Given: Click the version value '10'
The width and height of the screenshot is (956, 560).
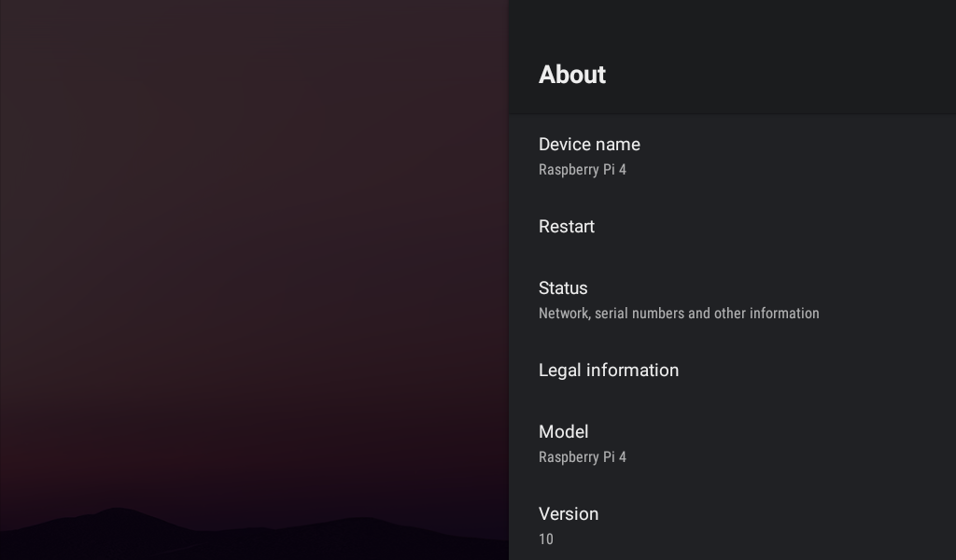Looking at the screenshot, I should click(545, 539).
